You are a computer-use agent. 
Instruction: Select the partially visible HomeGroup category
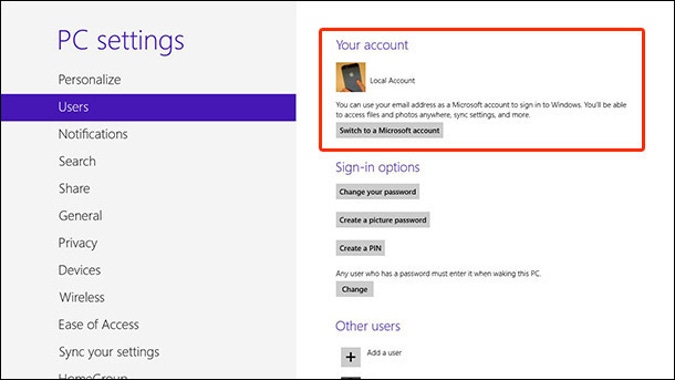93,376
